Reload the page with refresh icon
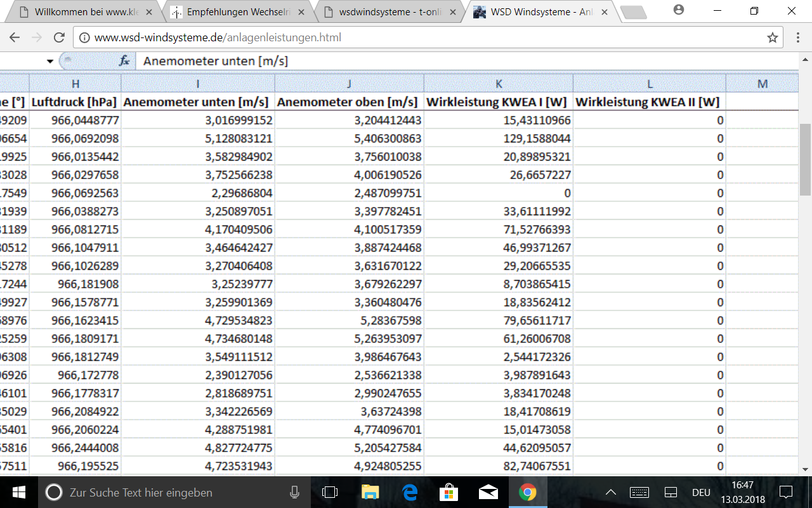The height and width of the screenshot is (508, 812). click(59, 37)
